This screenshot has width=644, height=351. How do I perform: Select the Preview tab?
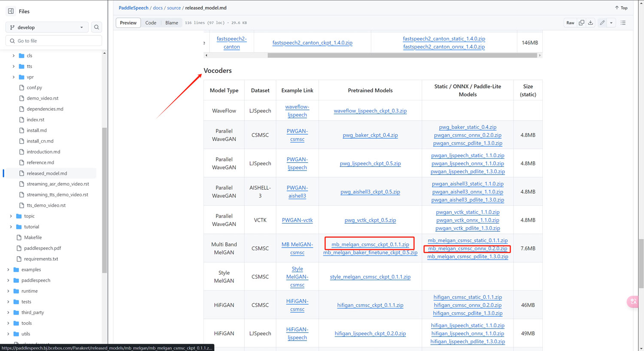[x=128, y=23]
